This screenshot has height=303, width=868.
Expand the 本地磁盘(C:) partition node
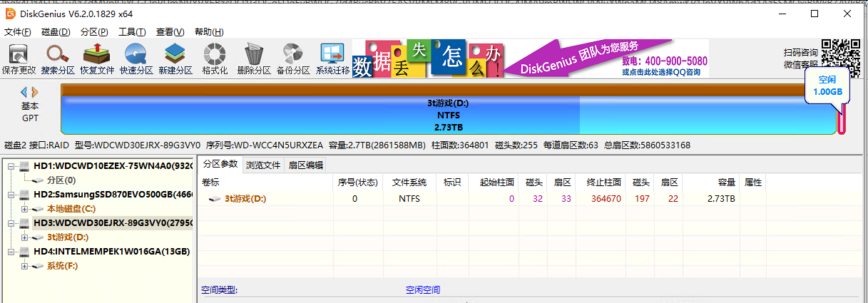tap(25, 209)
